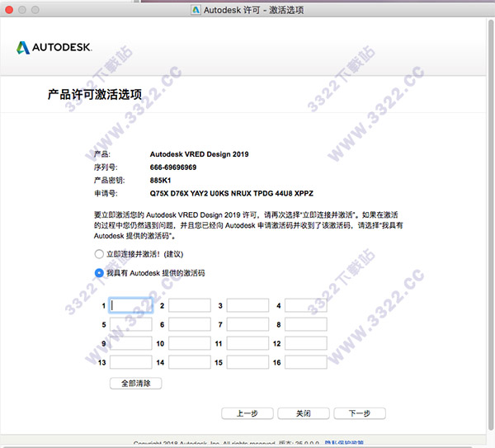Go back with the 上一步 button
Image resolution: width=495 pixels, height=448 pixels.
pyautogui.click(x=247, y=413)
